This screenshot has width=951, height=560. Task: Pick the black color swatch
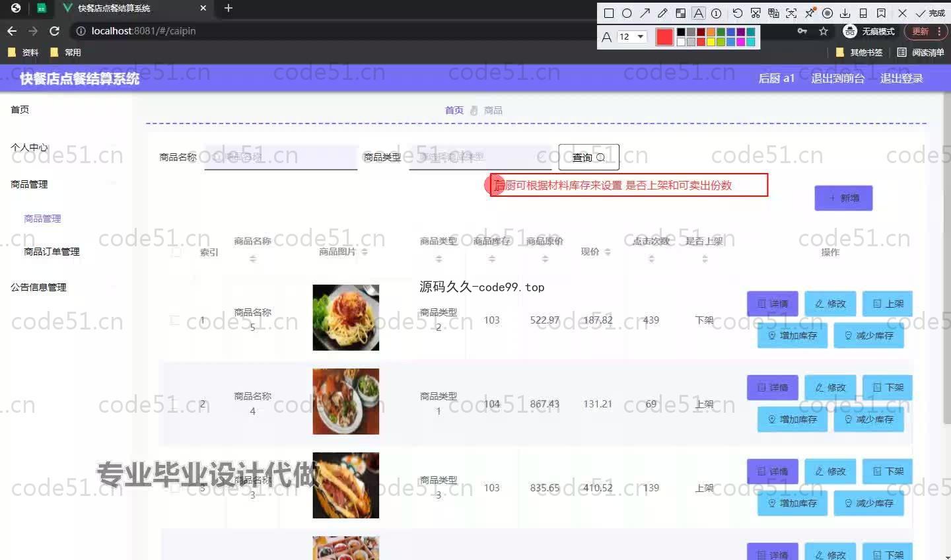[x=681, y=32]
